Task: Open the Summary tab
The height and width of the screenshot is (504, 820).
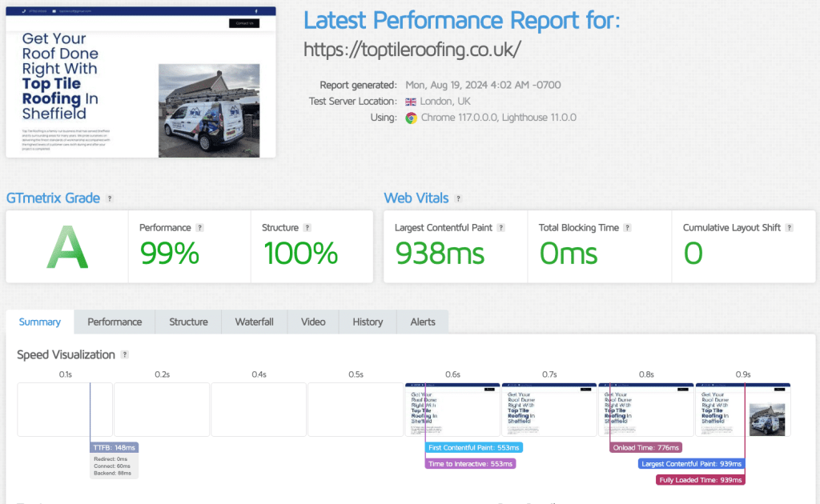Action: pos(40,322)
